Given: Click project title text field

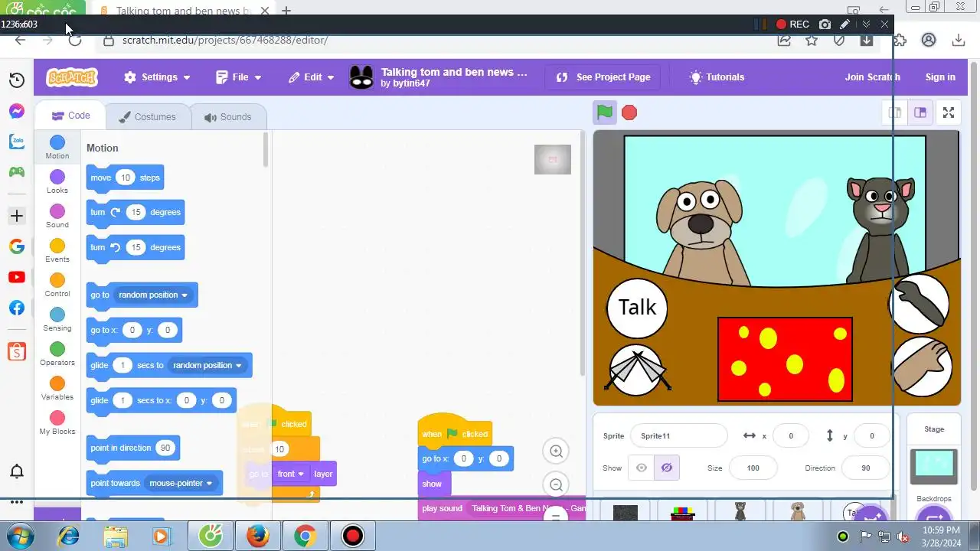Looking at the screenshot, I should pos(454,72).
